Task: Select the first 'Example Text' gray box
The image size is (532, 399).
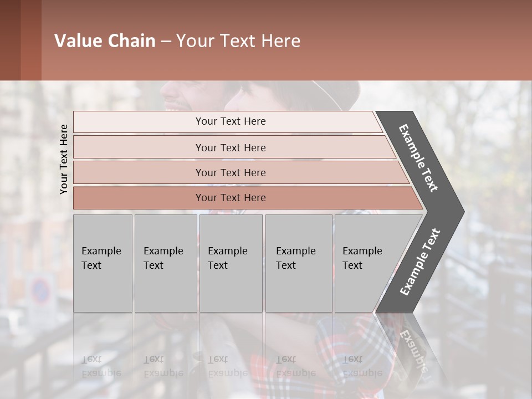Action: [103, 263]
